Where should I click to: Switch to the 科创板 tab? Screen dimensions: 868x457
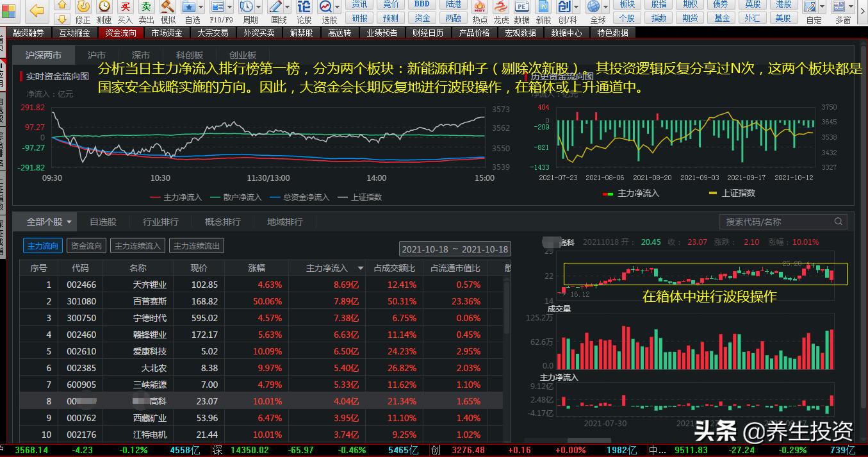pos(188,54)
